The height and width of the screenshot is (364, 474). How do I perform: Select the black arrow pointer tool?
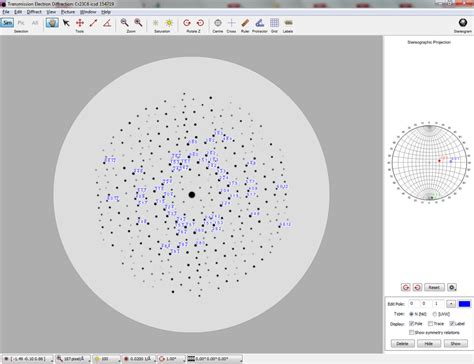[66, 23]
